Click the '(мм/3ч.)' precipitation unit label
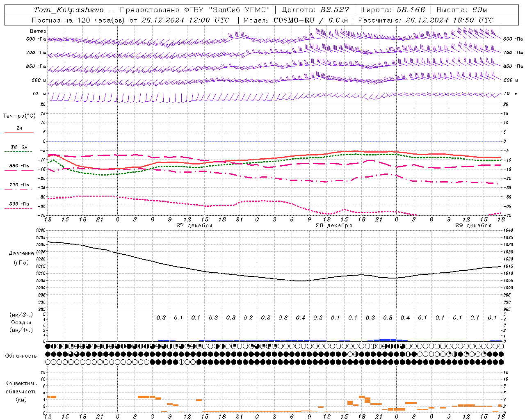 click(21, 315)
